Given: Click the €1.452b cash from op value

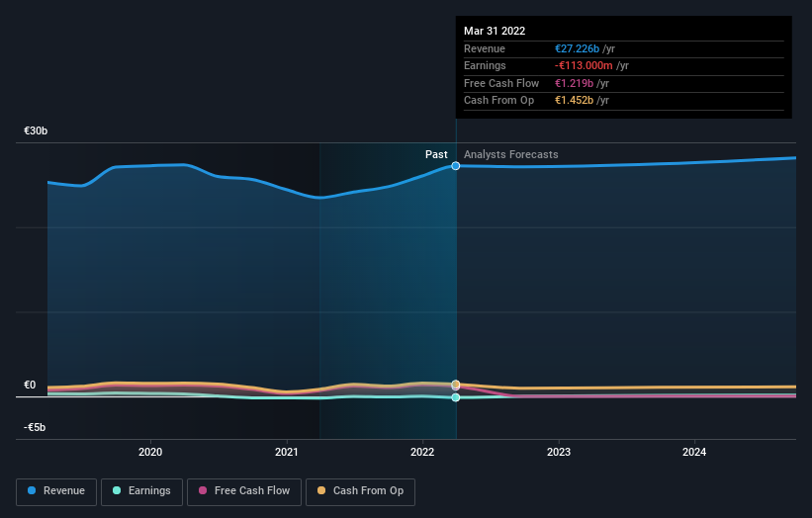Looking at the screenshot, I should click(x=574, y=101).
